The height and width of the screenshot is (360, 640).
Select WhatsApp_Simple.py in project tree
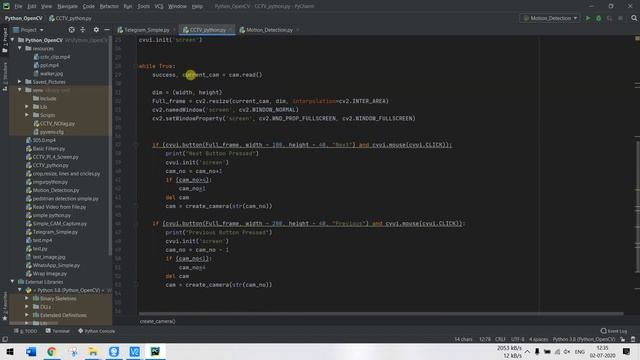pyautogui.click(x=56, y=265)
